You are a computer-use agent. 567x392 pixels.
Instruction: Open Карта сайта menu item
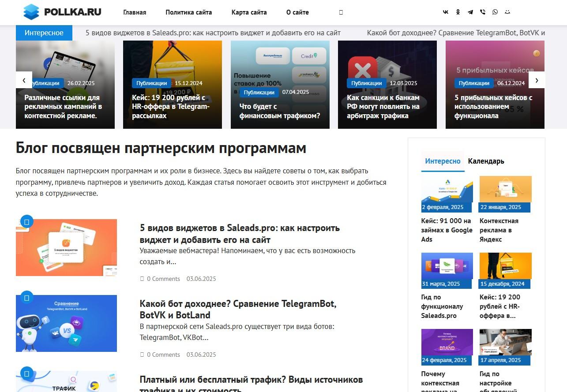pos(249,12)
